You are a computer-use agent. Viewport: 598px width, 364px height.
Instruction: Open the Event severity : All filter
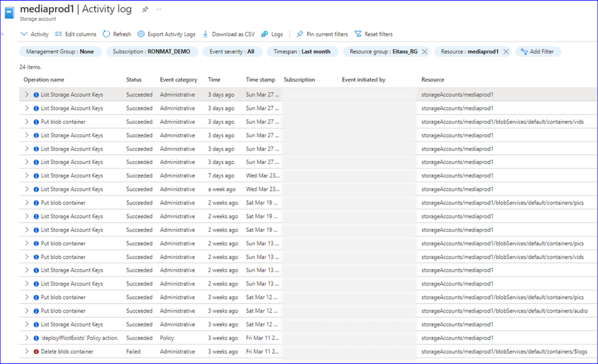[232, 51]
